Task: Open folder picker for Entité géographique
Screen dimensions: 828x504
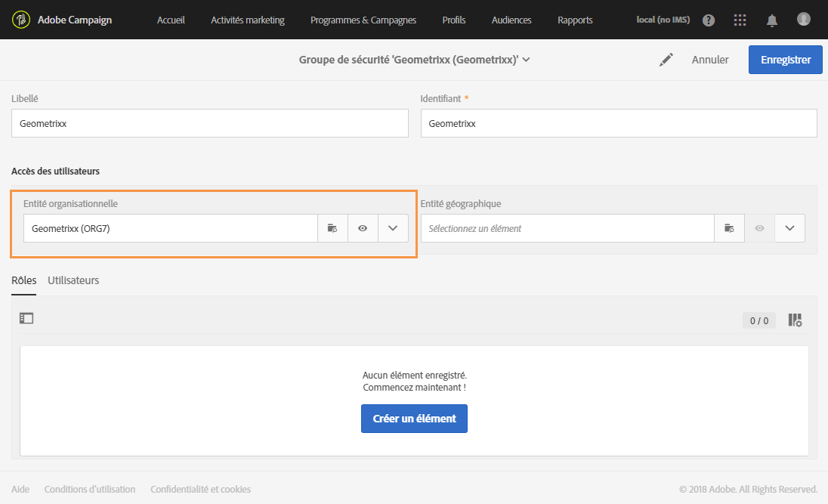Action: tap(729, 228)
